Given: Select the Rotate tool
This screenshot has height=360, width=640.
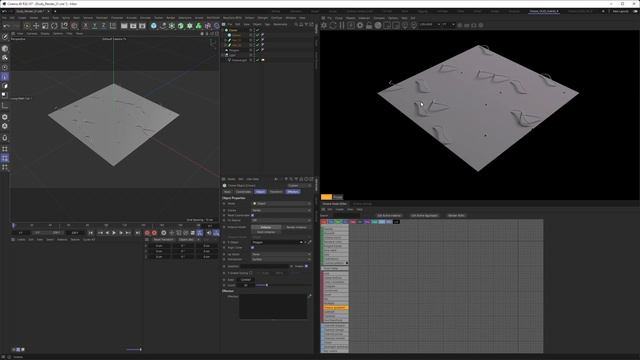Looking at the screenshot, I should click(x=54, y=26).
